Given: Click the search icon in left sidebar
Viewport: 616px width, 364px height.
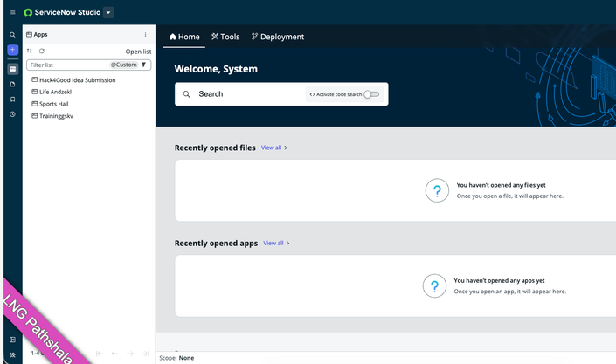Looking at the screenshot, I should (12, 35).
